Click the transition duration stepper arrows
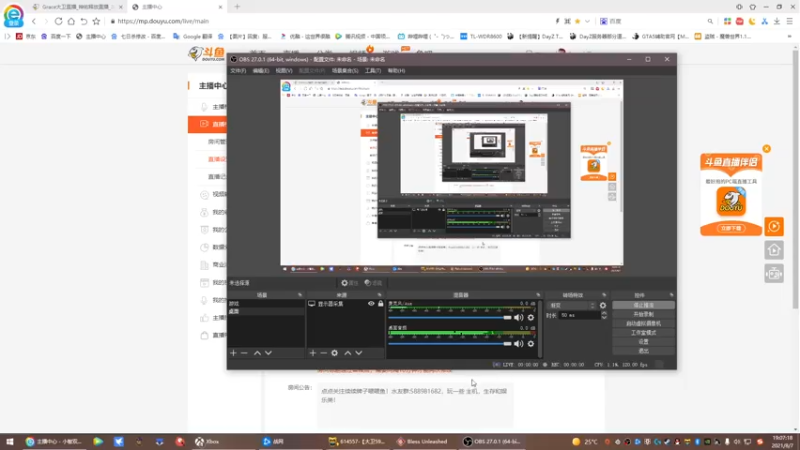This screenshot has height=450, width=800. click(x=604, y=315)
